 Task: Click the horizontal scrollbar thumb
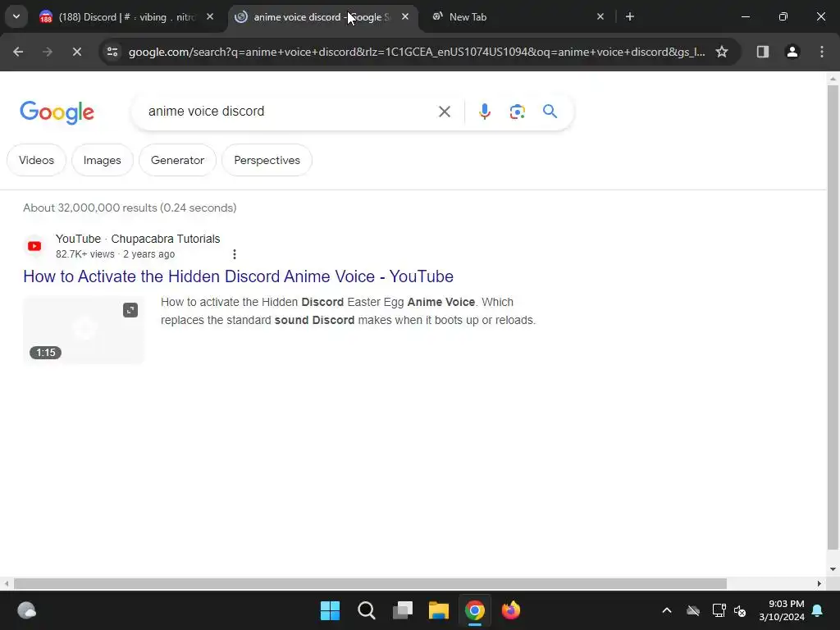click(370, 583)
